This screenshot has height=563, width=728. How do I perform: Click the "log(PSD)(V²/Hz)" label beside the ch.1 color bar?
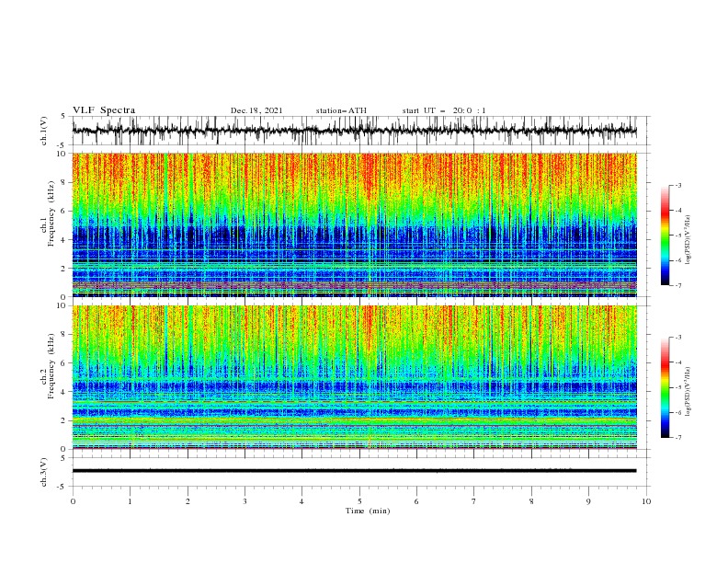(688, 240)
